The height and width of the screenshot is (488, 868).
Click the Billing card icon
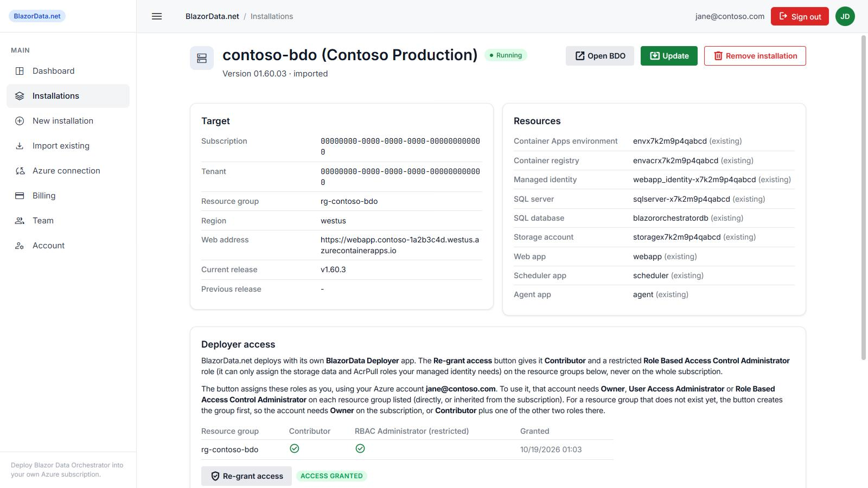pos(20,196)
